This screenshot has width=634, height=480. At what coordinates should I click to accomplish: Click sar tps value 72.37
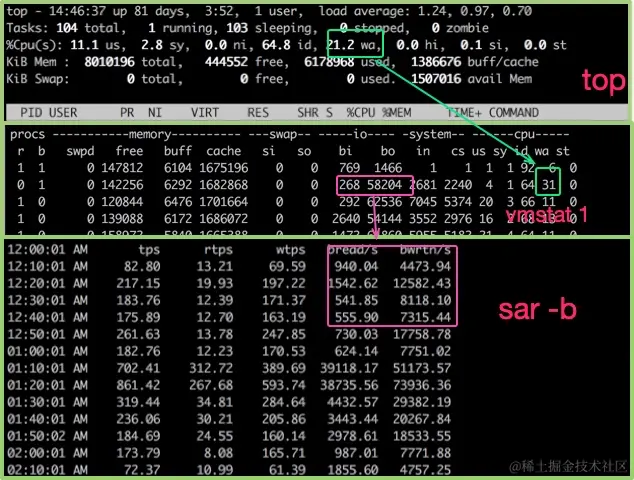[x=142, y=470]
